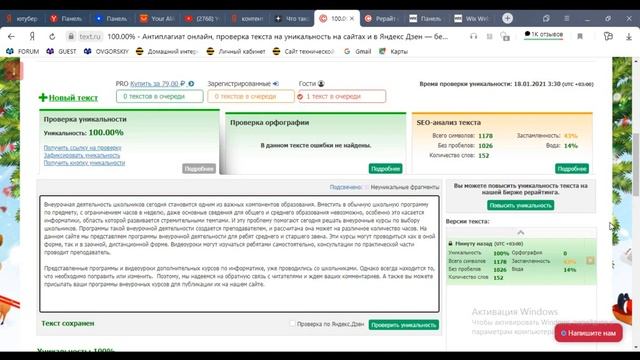
Task: Click inside the main text editing area
Action: click(x=239, y=254)
